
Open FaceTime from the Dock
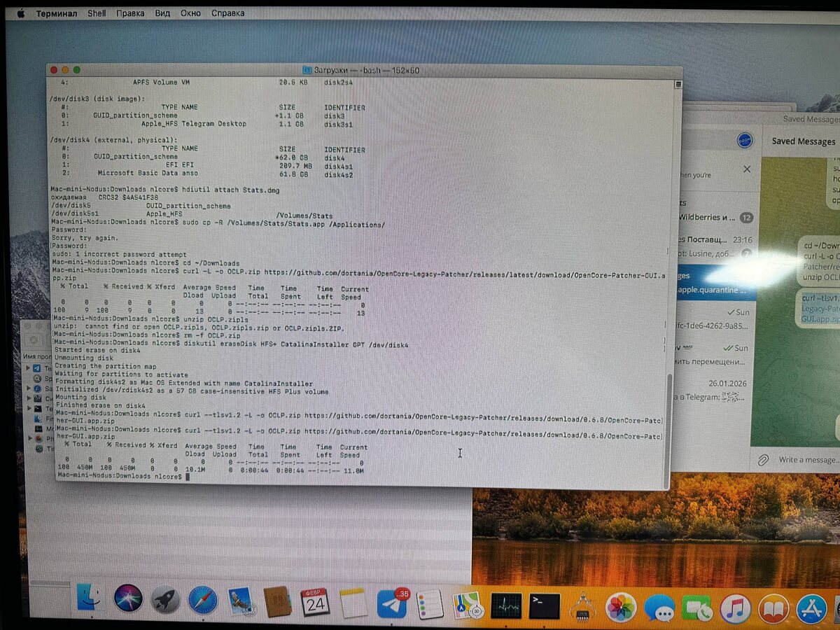click(697, 608)
